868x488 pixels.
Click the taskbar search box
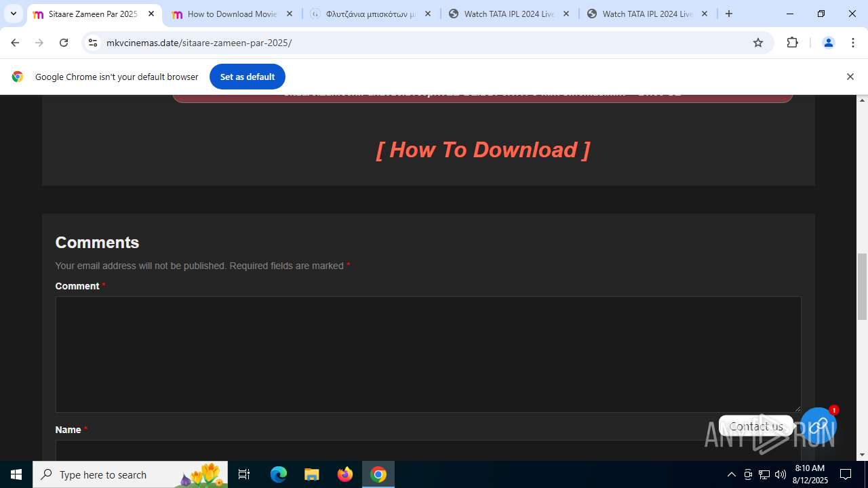tap(130, 474)
